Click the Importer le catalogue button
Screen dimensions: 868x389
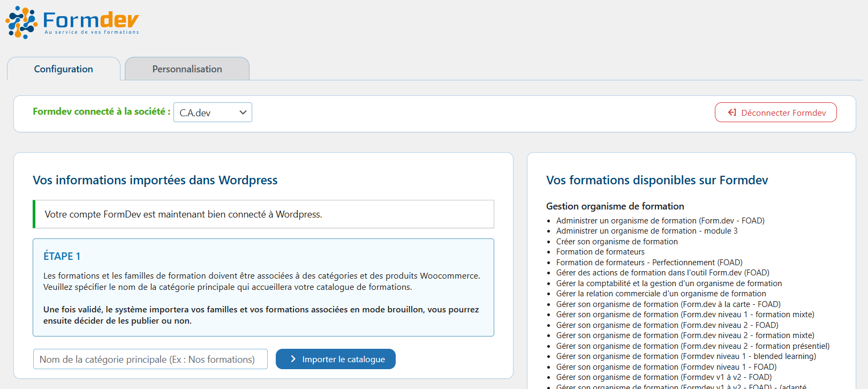[336, 359]
